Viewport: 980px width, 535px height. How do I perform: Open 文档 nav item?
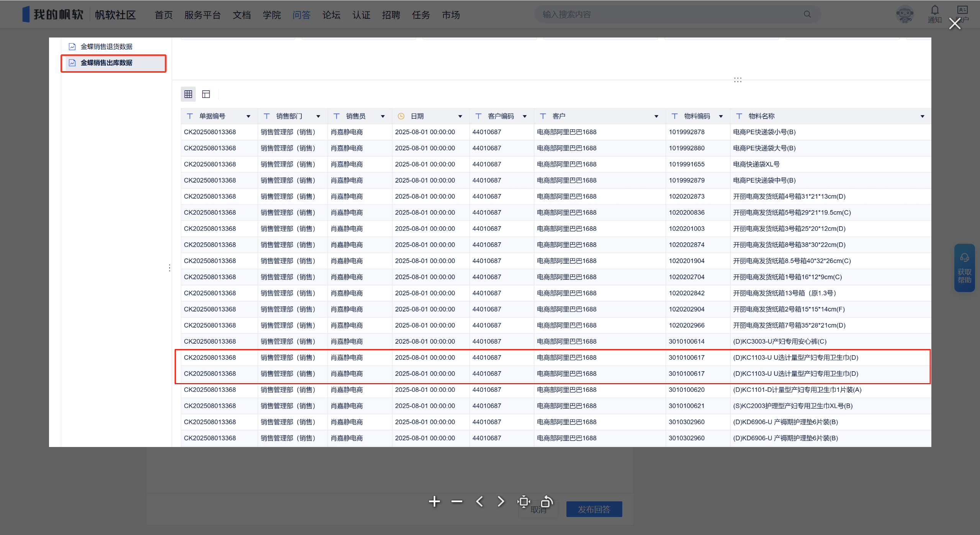point(242,15)
